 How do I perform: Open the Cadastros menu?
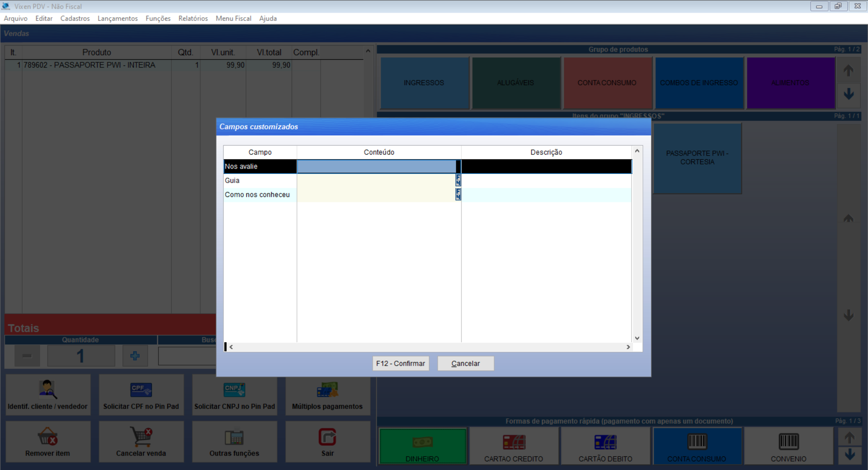[75, 19]
